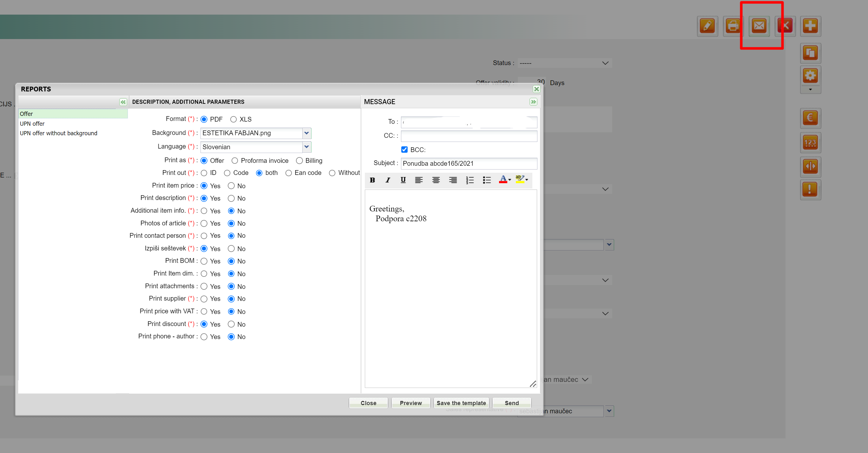Insert a numbered list in message
The height and width of the screenshot is (453, 868).
pos(470,180)
